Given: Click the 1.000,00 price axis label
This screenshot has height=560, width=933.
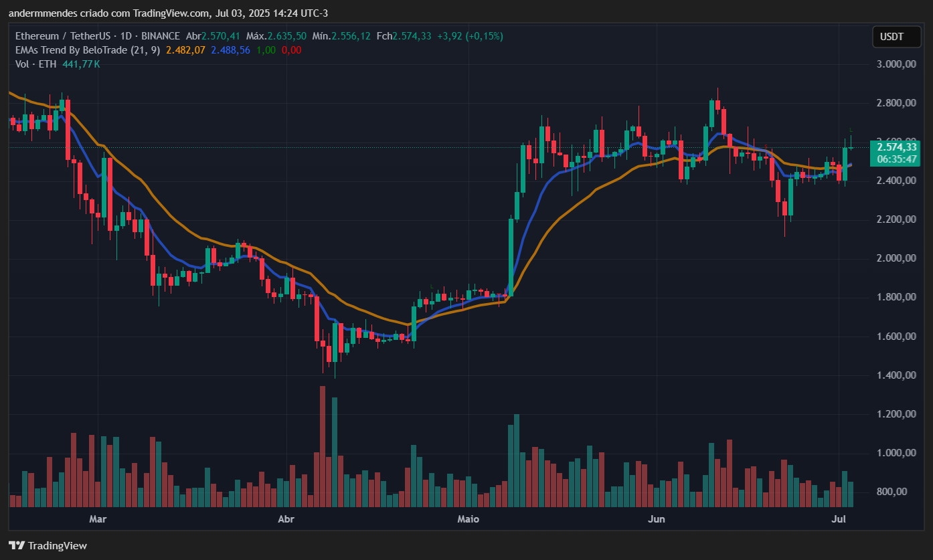Looking at the screenshot, I should [897, 453].
